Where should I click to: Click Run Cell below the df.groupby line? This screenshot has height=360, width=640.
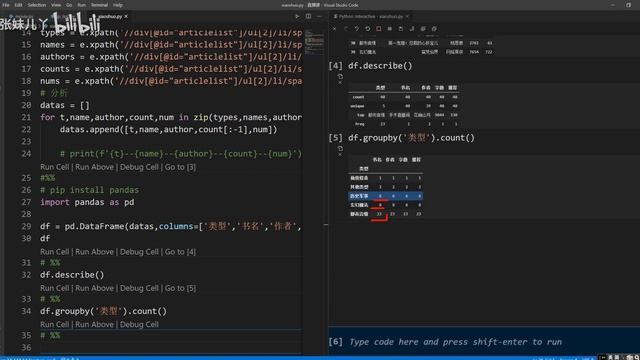(x=55, y=324)
